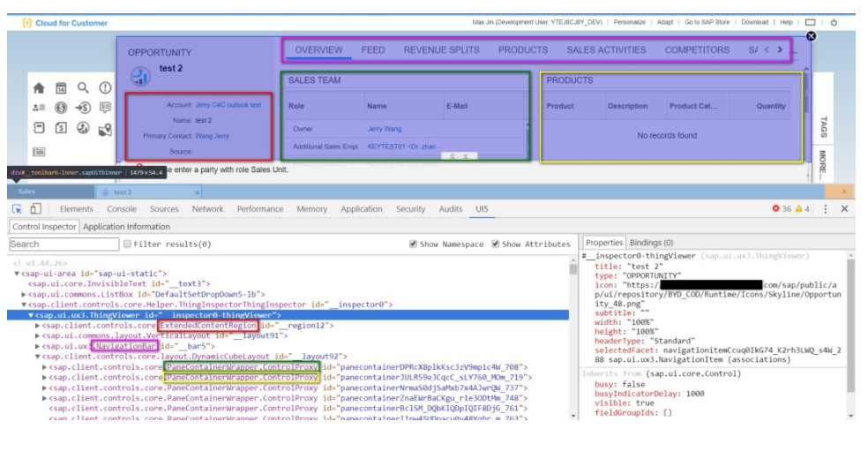Open the dollar coin icon
The image size is (868, 459).
click(61, 108)
